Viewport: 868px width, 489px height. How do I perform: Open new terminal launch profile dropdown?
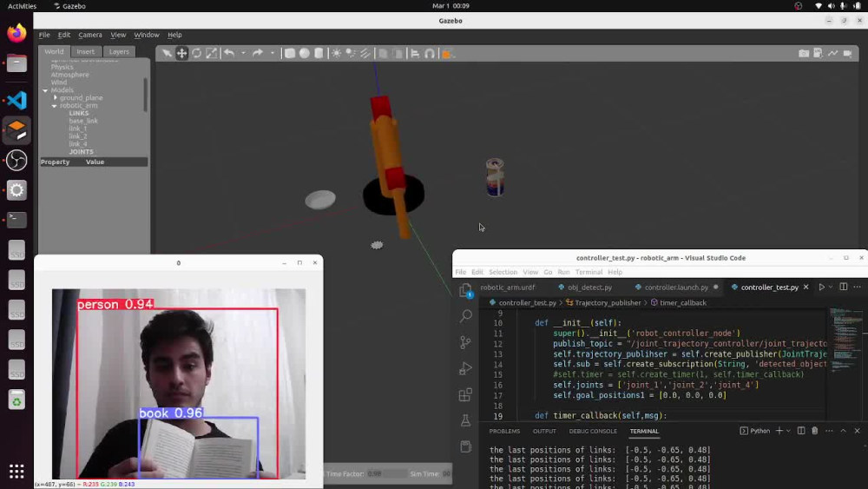pos(788,430)
